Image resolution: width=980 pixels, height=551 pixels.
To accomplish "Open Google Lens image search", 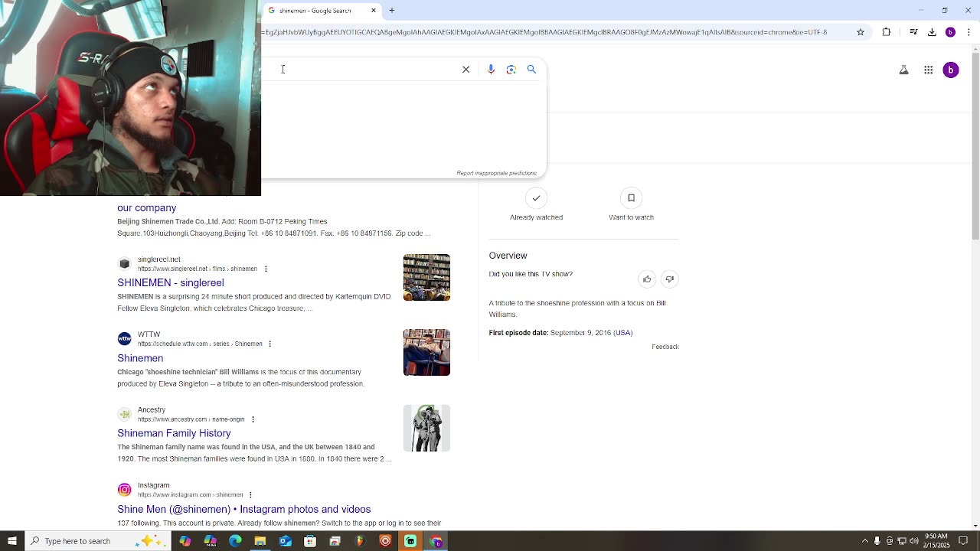I will tap(511, 70).
